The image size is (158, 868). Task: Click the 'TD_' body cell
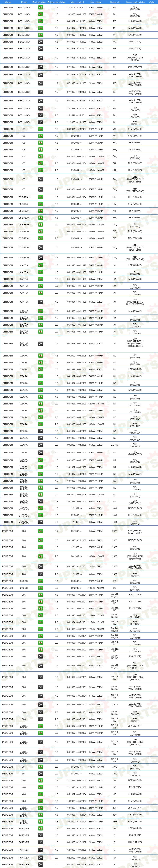(x=115, y=218)
